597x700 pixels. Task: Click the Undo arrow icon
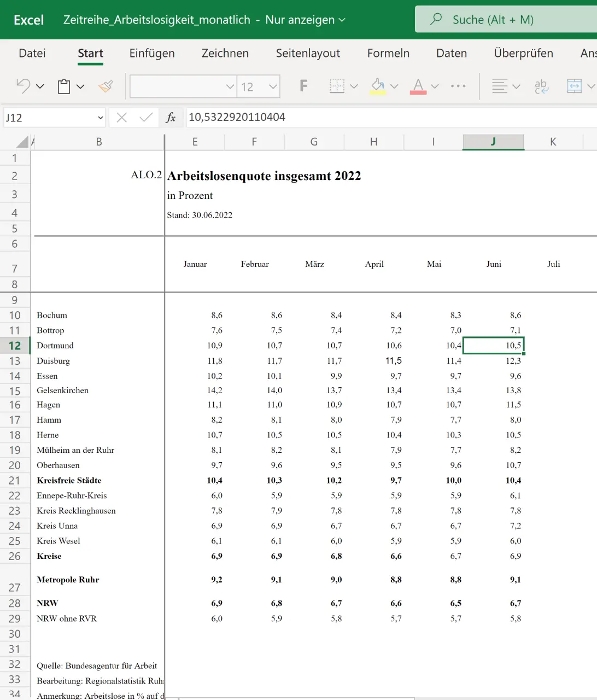coord(24,86)
